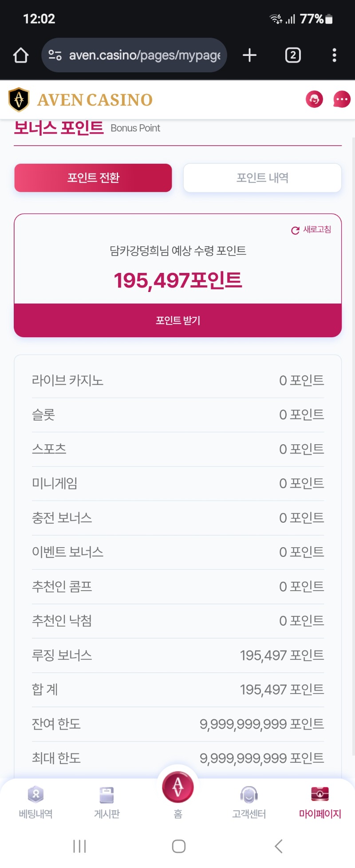Select 마이페이지 in the bottom navigation
Viewport: 355px width, 868px height.
point(320,801)
